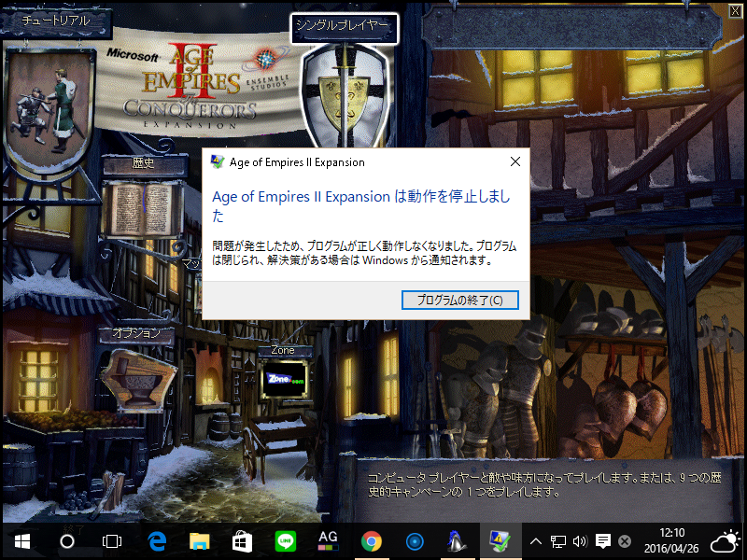This screenshot has height=560, width=747.
Task: Click the プログラムの終了(C) button
Action: 459,300
